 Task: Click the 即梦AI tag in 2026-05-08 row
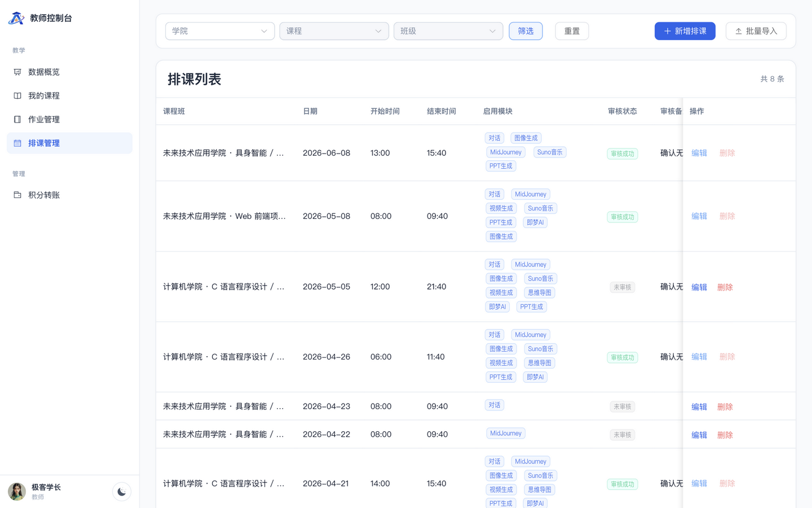535,222
